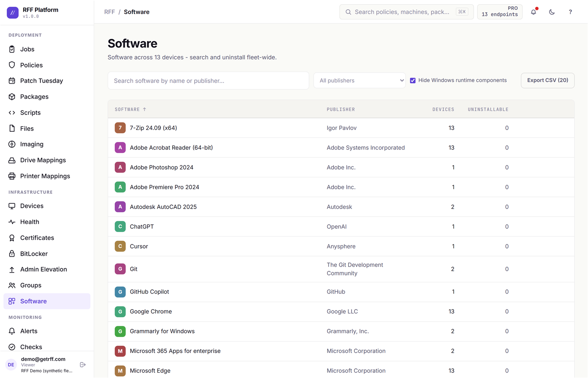588x378 pixels.
Task: Click Adobe Systems Incorporated publisher cell
Action: pos(366,147)
